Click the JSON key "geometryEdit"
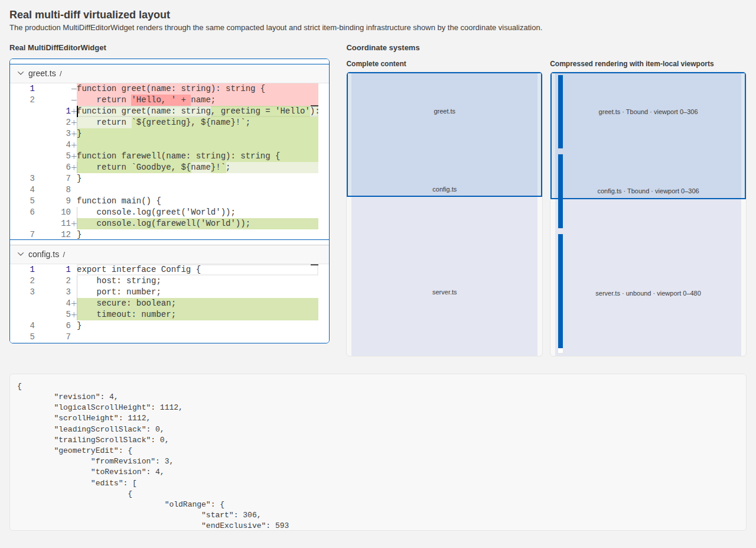Image resolution: width=756 pixels, height=548 pixels. [x=89, y=450]
